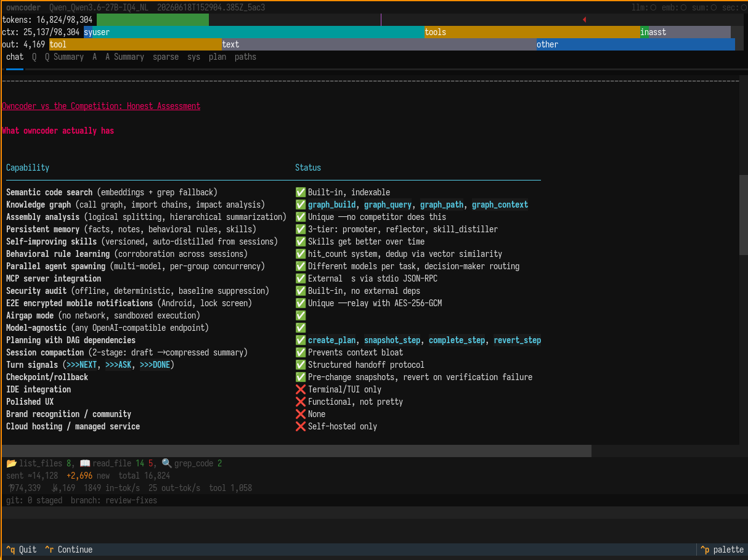
Task: Click the horizontal scrollbar thumb
Action: tap(296, 451)
